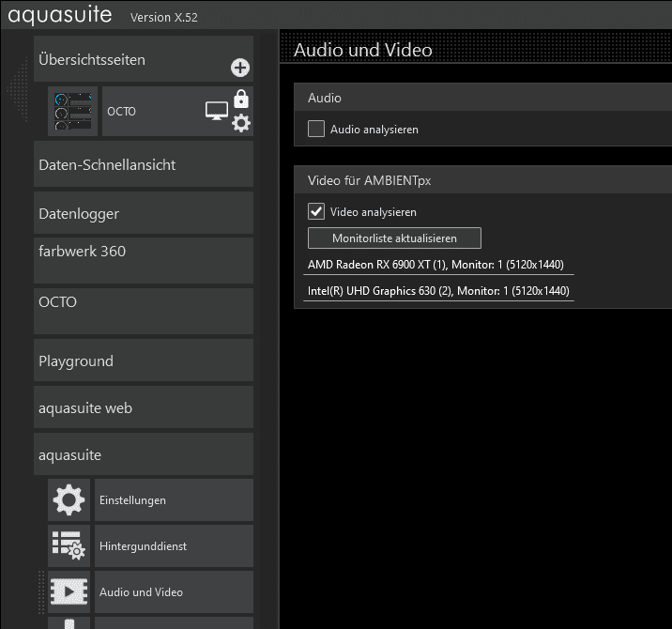The image size is (672, 629).
Task: Click the Audio section header
Action: tap(483, 98)
